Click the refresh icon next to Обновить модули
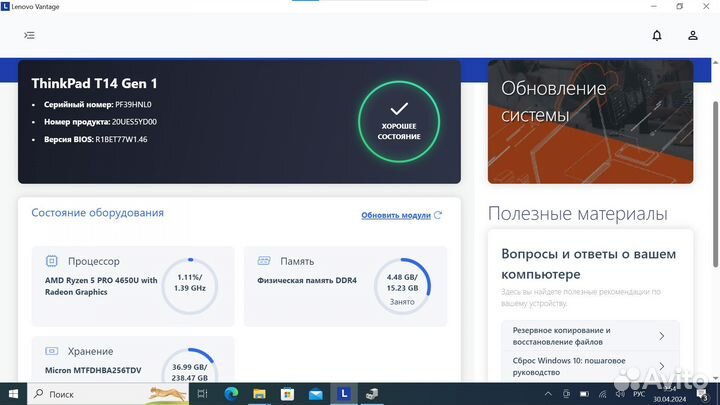 438,215
